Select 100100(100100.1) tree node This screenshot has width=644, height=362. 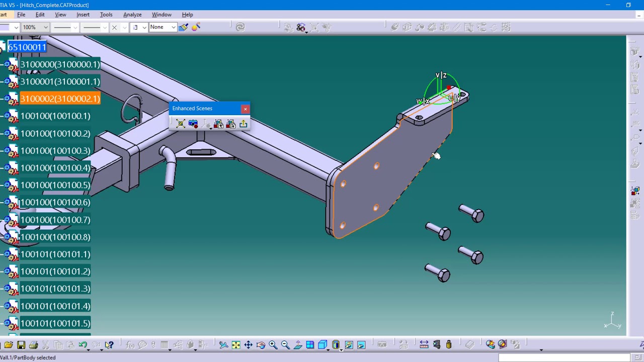(55, 116)
